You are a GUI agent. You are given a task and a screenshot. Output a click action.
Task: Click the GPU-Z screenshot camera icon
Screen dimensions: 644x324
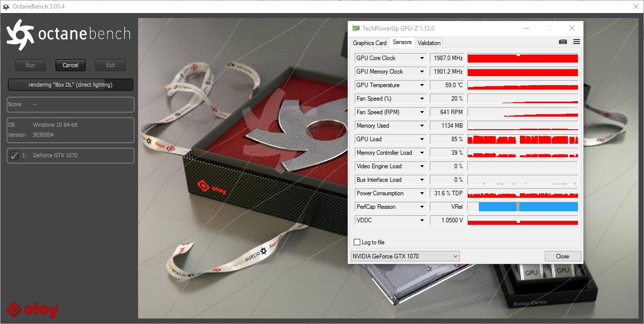click(x=563, y=42)
